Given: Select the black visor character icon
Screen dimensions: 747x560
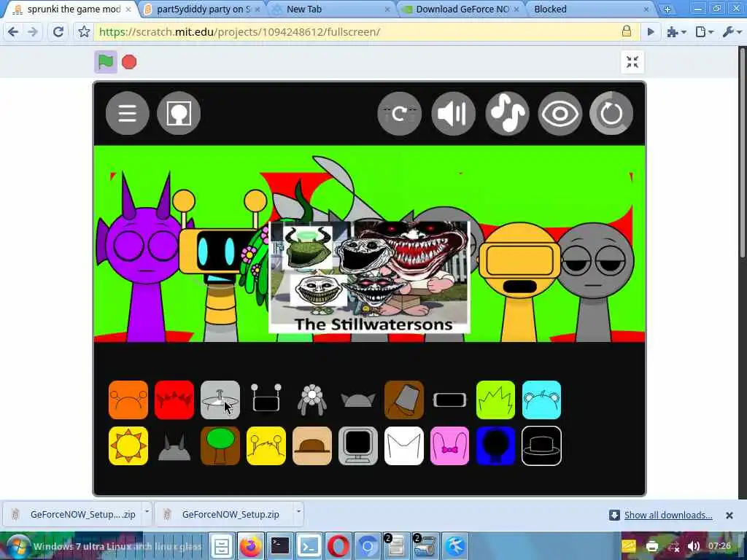Looking at the screenshot, I should click(449, 400).
